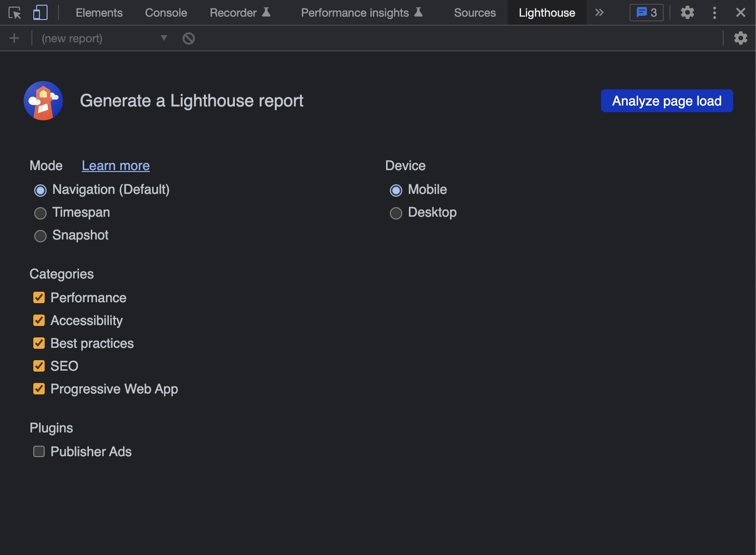The width and height of the screenshot is (756, 555).
Task: Switch to the Elements tab
Action: 99,13
